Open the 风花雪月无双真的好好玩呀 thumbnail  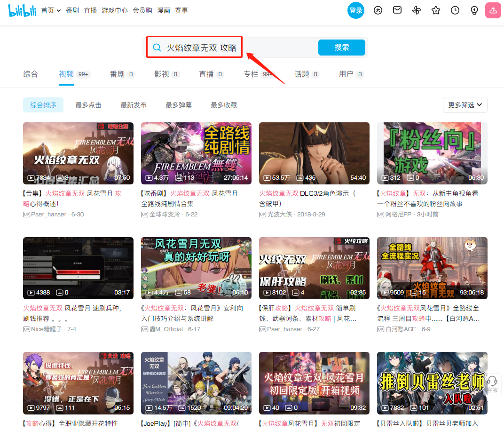click(196, 268)
